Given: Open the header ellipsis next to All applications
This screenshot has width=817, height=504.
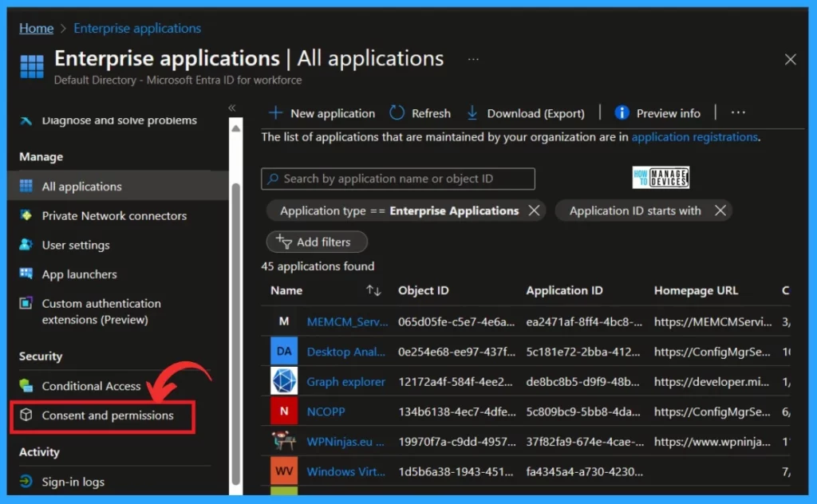Looking at the screenshot, I should pos(473,59).
